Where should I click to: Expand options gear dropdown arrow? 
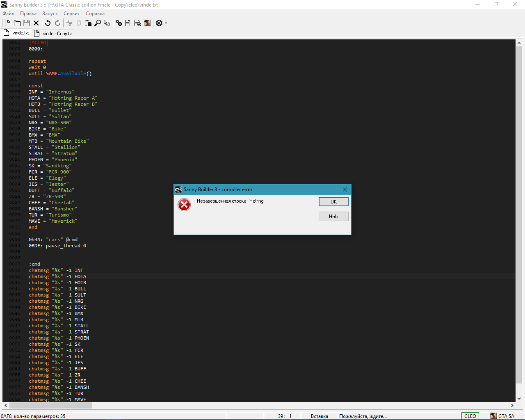(x=166, y=23)
